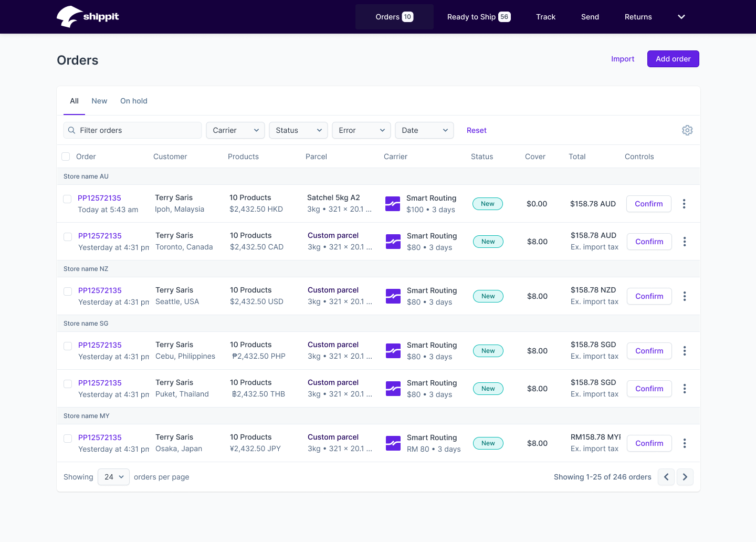Viewport: 756px width, 542px height.
Task: Switch to the On hold tab
Action: coord(133,101)
